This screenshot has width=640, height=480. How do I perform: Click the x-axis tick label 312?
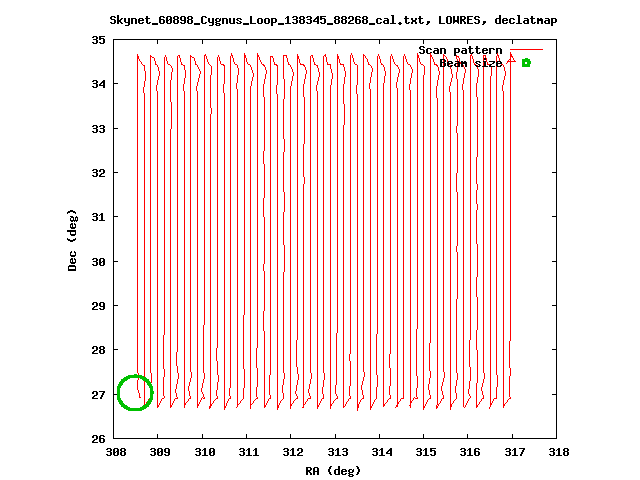click(x=293, y=452)
